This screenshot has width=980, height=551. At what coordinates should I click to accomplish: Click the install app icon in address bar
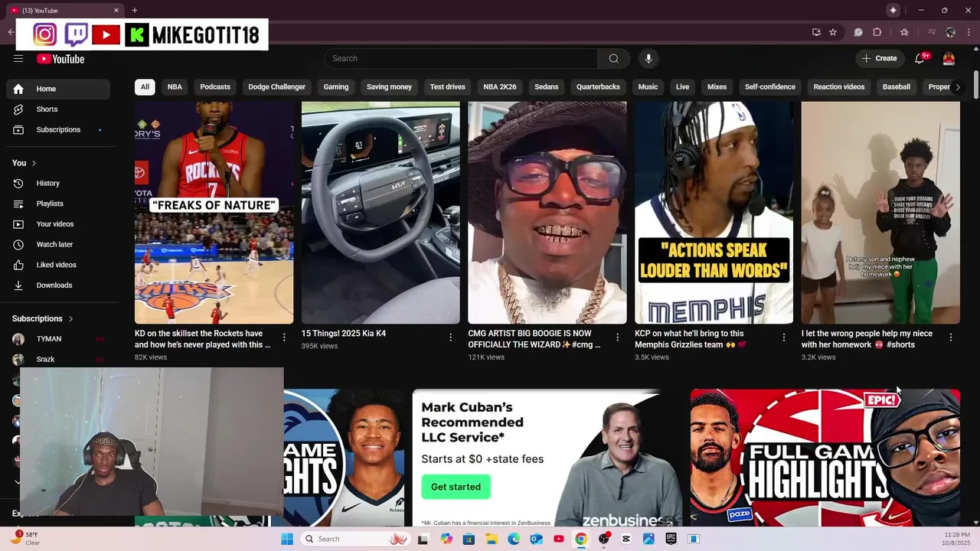(x=816, y=32)
